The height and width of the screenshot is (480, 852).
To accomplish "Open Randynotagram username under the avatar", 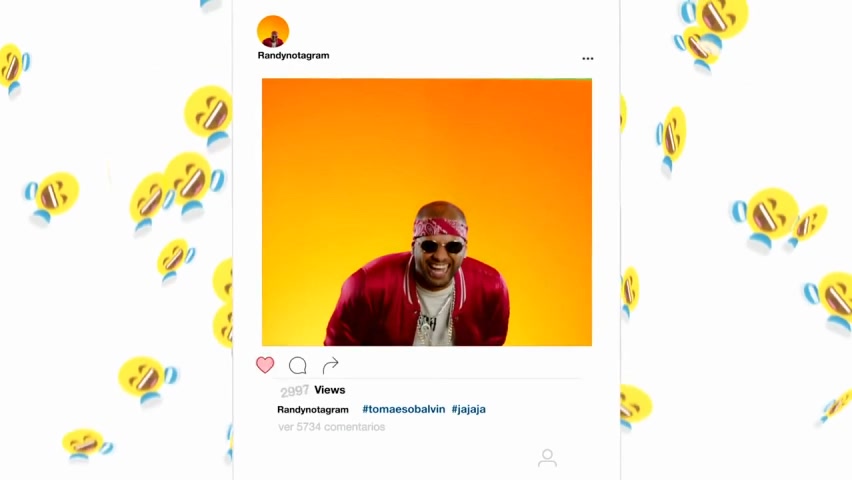I will [x=293, y=55].
